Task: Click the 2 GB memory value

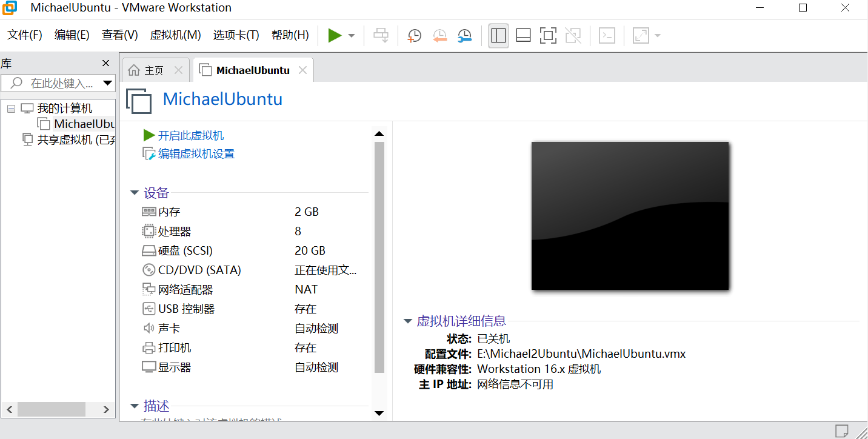Action: (307, 212)
